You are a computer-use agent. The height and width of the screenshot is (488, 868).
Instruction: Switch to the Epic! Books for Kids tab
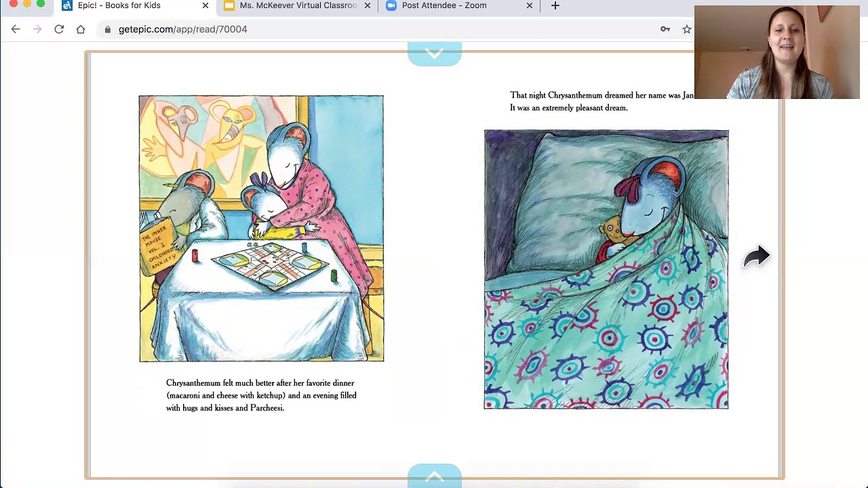134,5
